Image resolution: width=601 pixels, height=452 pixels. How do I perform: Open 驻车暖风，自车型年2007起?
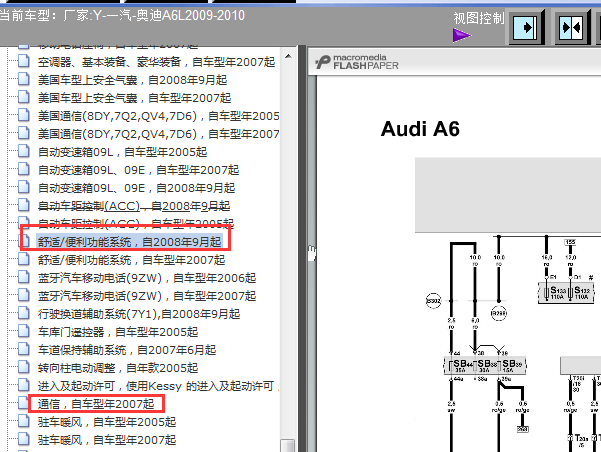107,440
